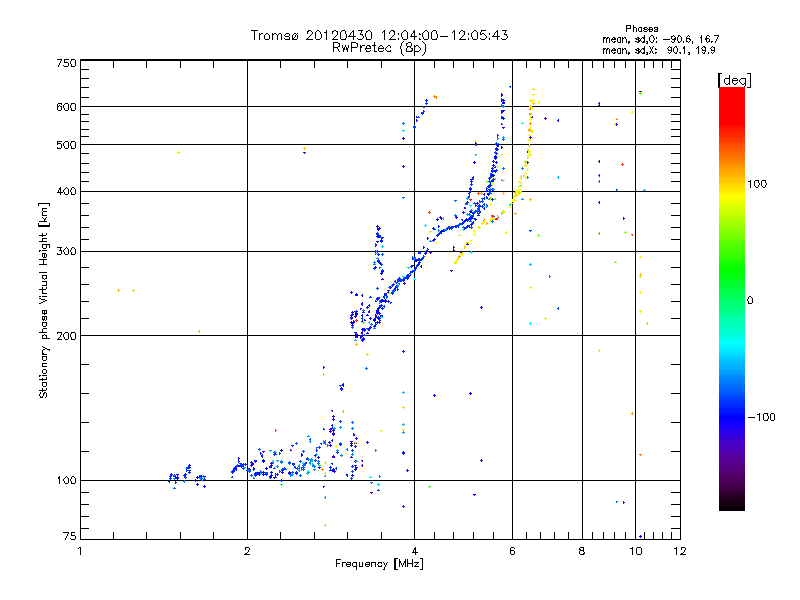
Task: Click the y-axis tick '300'
Action: (67, 251)
